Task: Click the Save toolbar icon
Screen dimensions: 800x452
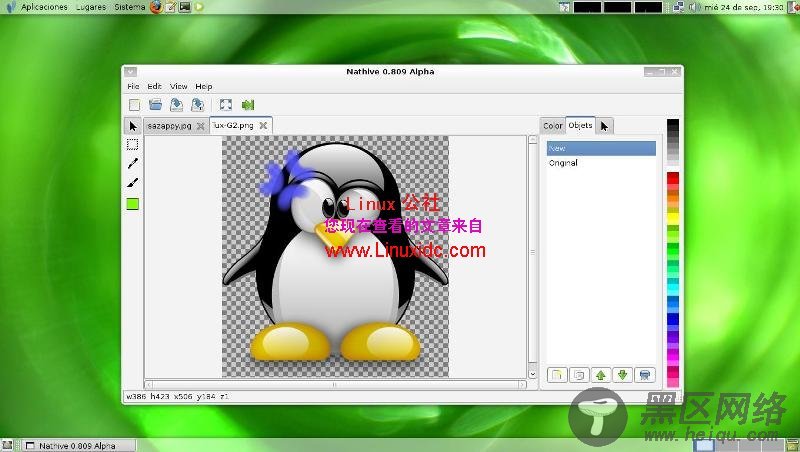Action: (176, 105)
